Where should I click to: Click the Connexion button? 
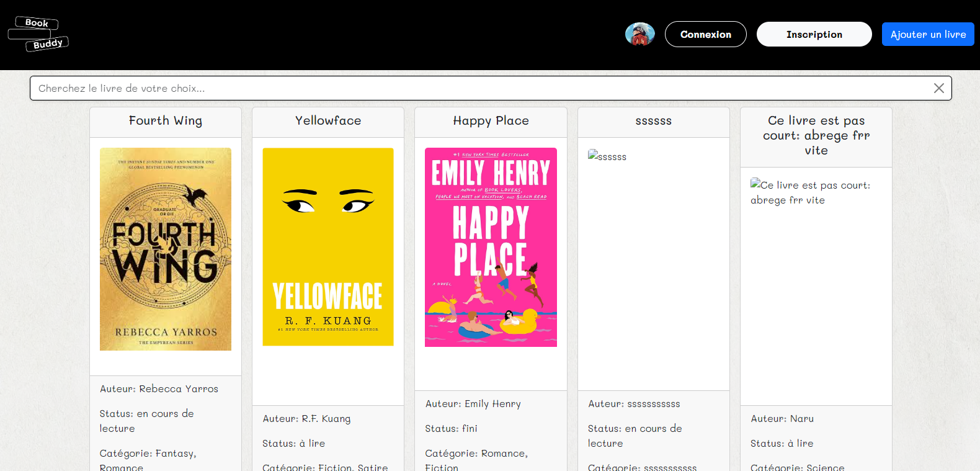[x=706, y=34]
